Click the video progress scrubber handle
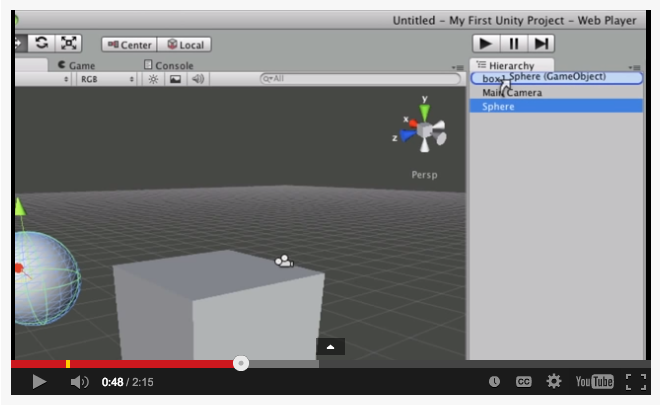Image resolution: width=660 pixels, height=405 pixels. click(241, 363)
